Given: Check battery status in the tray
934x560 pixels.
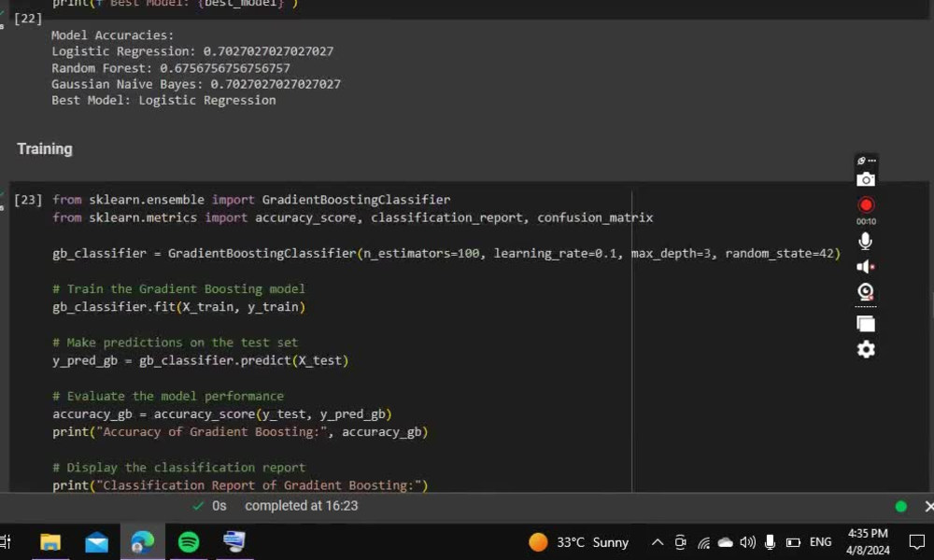Looking at the screenshot, I should [x=793, y=542].
